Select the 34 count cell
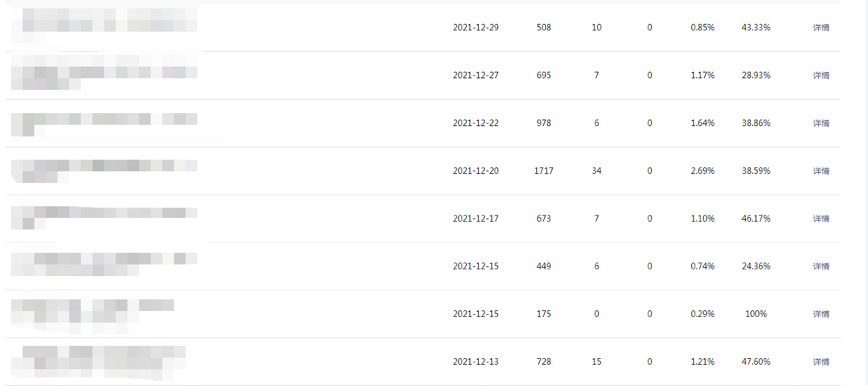 pyautogui.click(x=596, y=171)
